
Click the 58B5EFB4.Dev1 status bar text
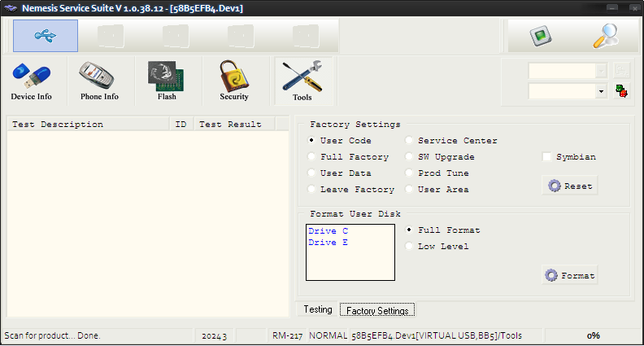point(437,335)
